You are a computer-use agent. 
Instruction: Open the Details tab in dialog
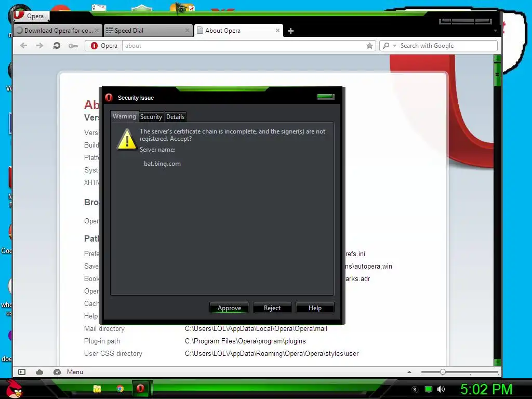click(x=176, y=117)
